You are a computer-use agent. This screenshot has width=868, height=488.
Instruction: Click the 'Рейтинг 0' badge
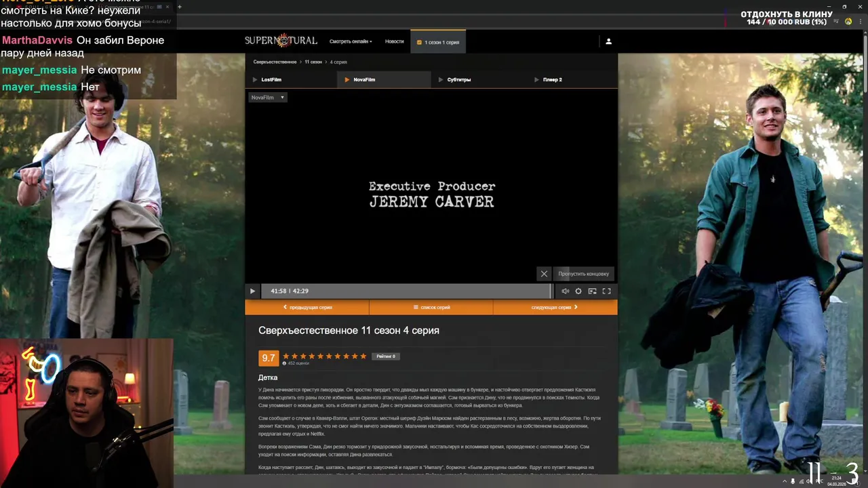[x=386, y=356]
